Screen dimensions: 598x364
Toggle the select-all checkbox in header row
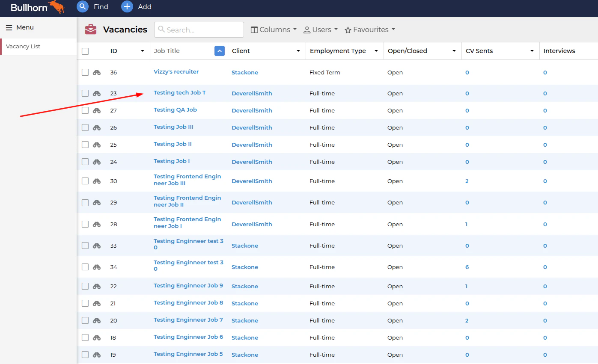pos(85,51)
